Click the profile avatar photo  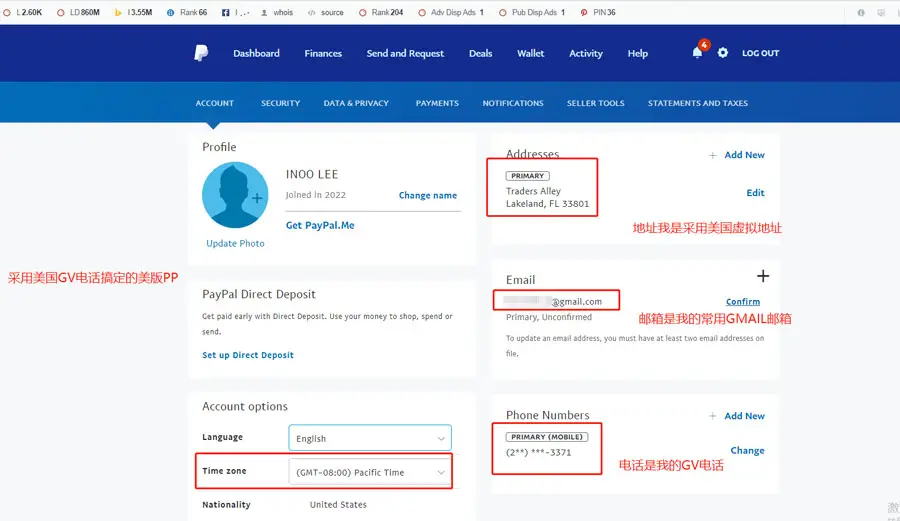coord(235,195)
